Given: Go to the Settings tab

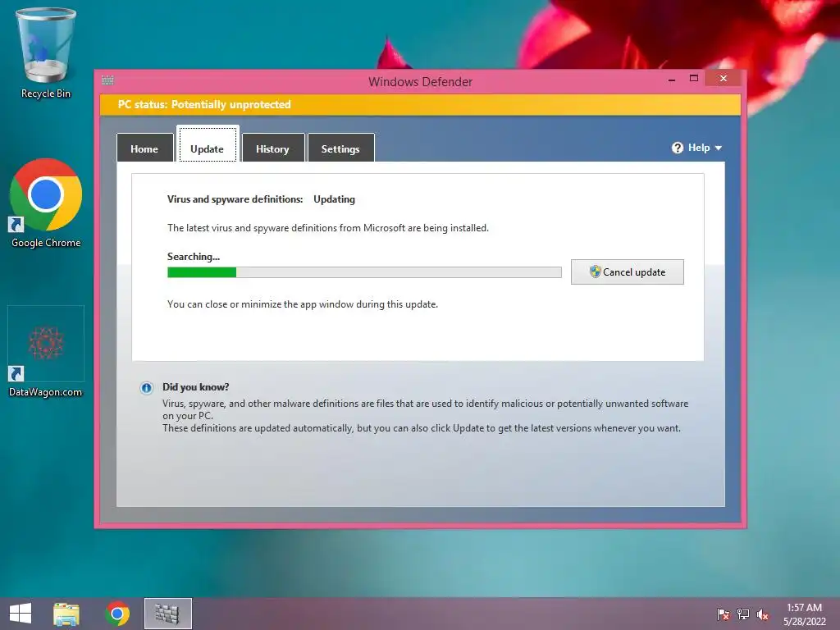Looking at the screenshot, I should (340, 148).
